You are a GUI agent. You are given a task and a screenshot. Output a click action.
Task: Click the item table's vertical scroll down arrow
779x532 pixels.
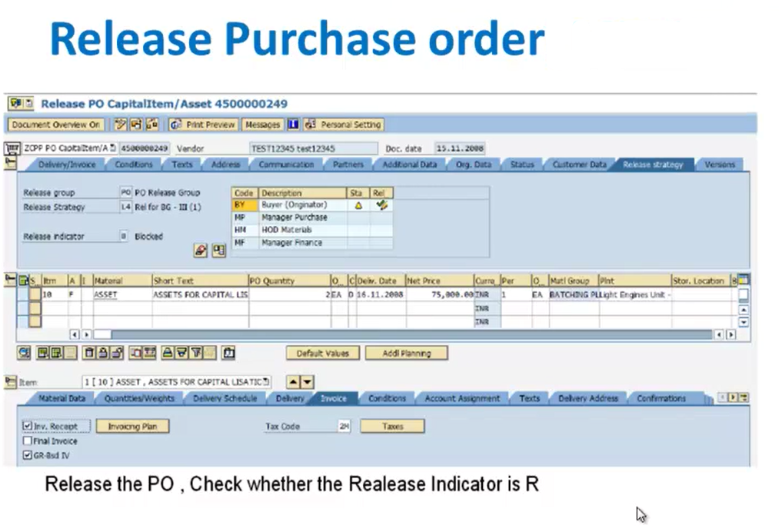coord(743,322)
